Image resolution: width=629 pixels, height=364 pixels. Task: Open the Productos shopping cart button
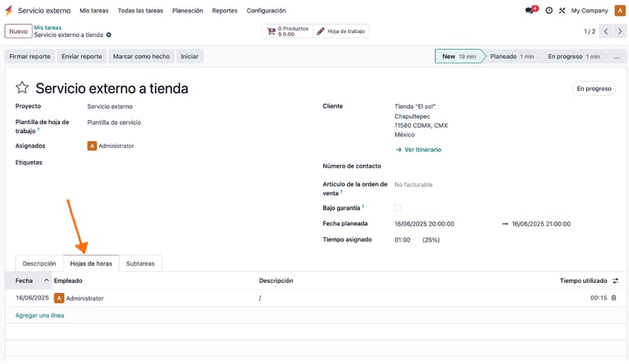pyautogui.click(x=287, y=31)
